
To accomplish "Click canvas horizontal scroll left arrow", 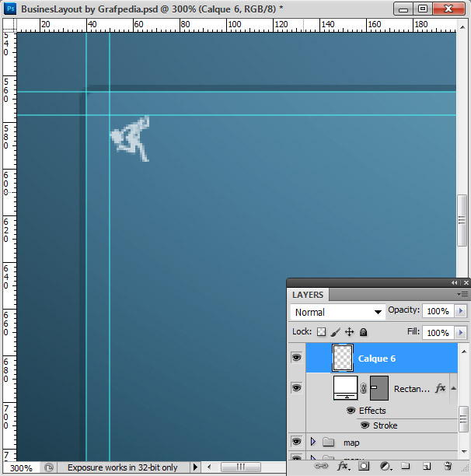I will click(x=209, y=467).
